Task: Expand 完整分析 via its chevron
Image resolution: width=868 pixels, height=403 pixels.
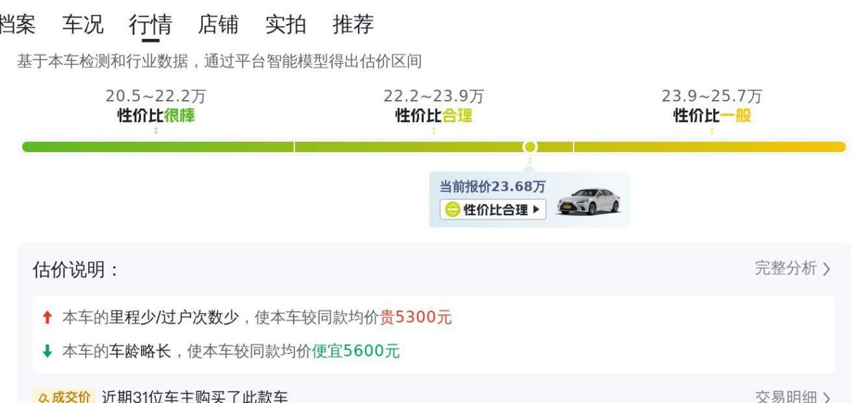Action: click(826, 269)
